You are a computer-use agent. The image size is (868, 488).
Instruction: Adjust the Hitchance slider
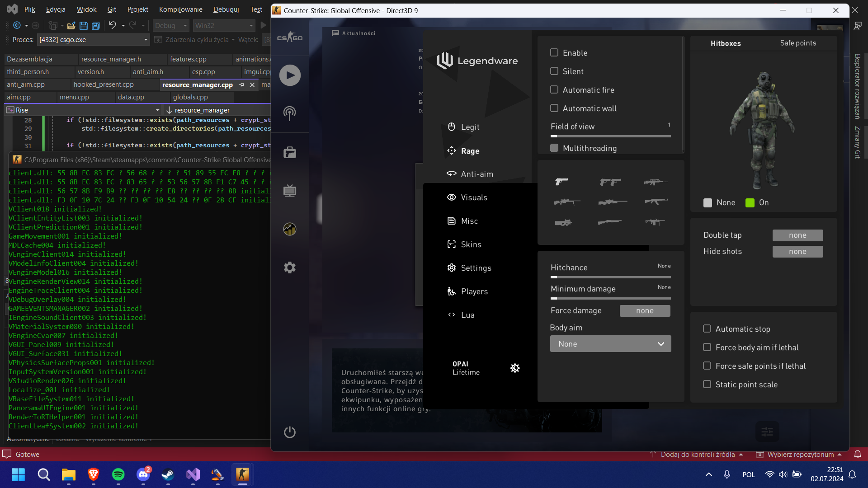pos(610,277)
